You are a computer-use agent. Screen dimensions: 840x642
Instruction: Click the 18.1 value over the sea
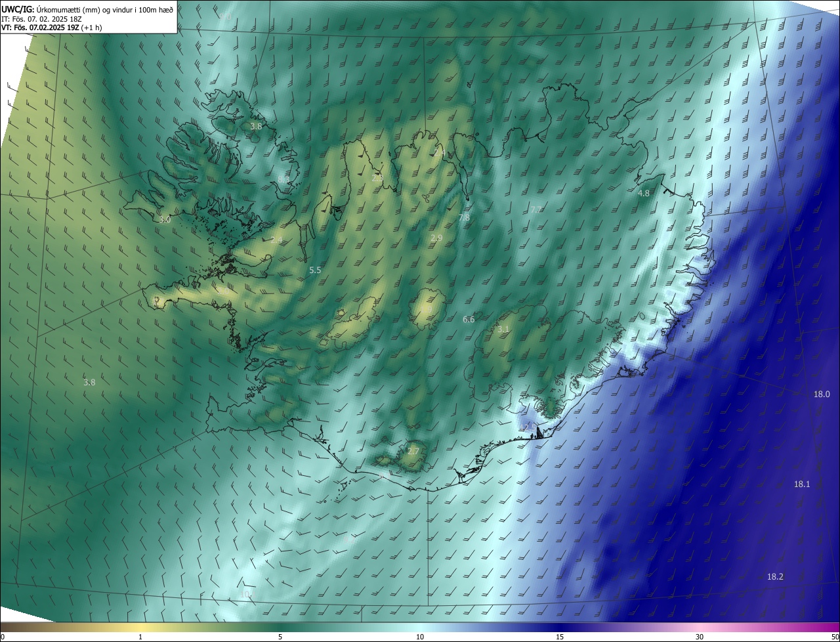(802, 484)
